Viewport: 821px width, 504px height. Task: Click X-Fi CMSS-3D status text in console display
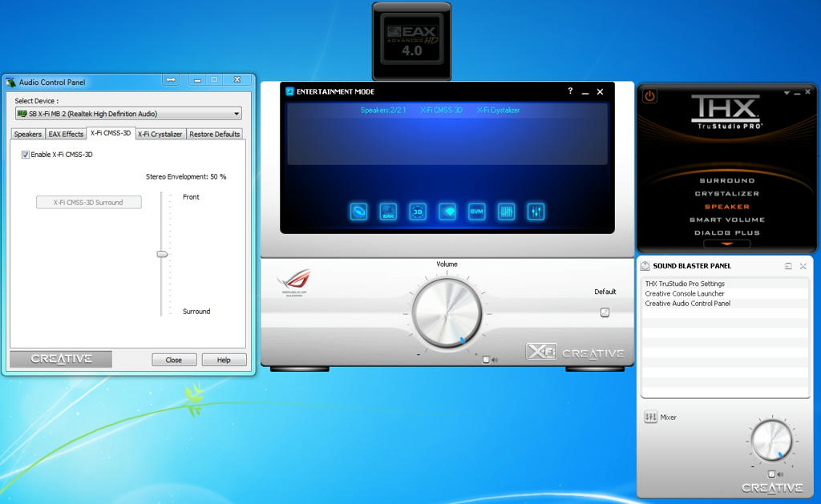coord(442,110)
